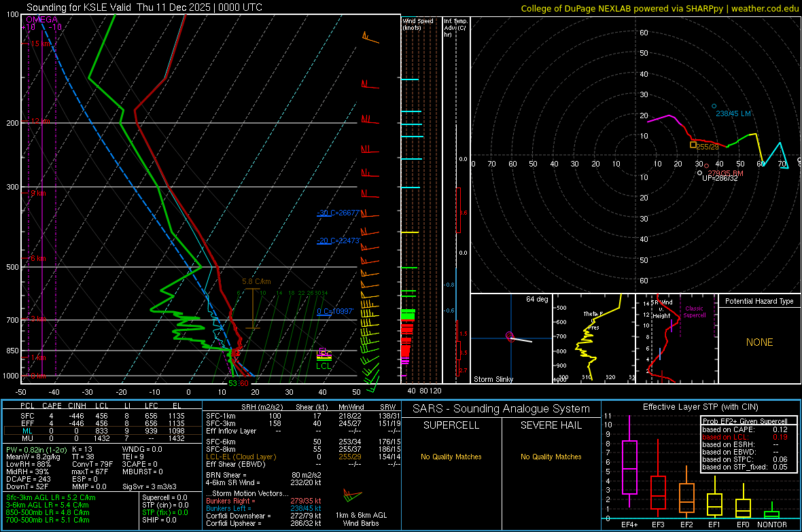This screenshot has height=532, width=802.
Task: Click the 'Corfidi Downshear =' line
Action: pos(264,516)
